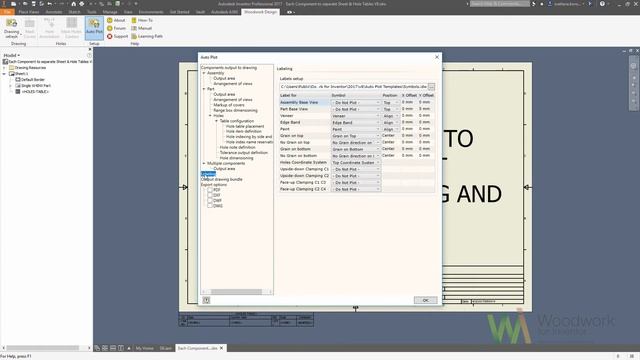This screenshot has width=640, height=360.
Task: Open the Support help icon
Action: pos(110,36)
